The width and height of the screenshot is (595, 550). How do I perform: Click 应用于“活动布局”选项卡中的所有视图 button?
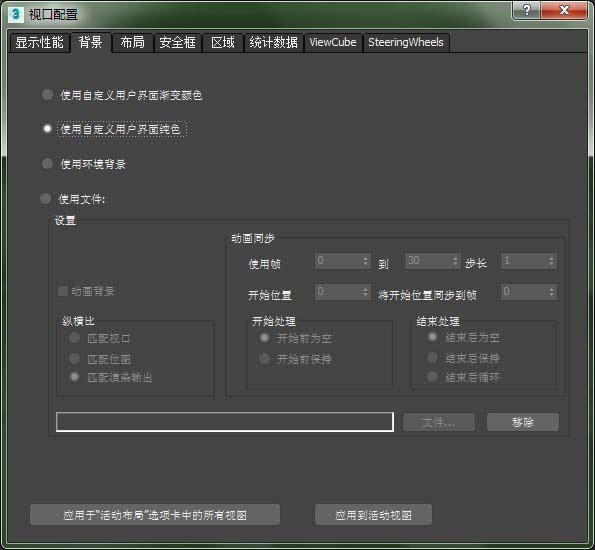[155, 515]
